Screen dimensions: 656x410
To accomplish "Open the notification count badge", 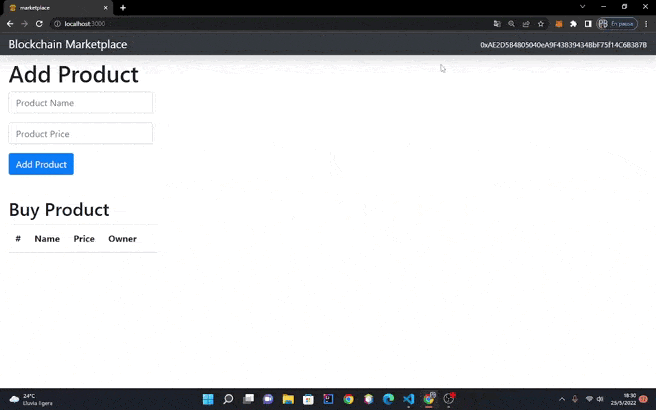I will pyautogui.click(x=644, y=399).
